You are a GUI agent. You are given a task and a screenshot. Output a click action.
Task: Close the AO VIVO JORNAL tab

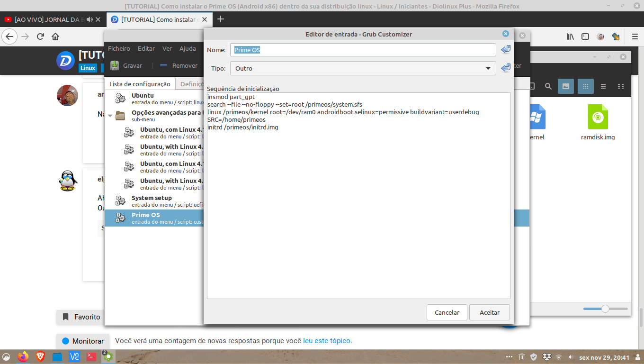(98, 19)
